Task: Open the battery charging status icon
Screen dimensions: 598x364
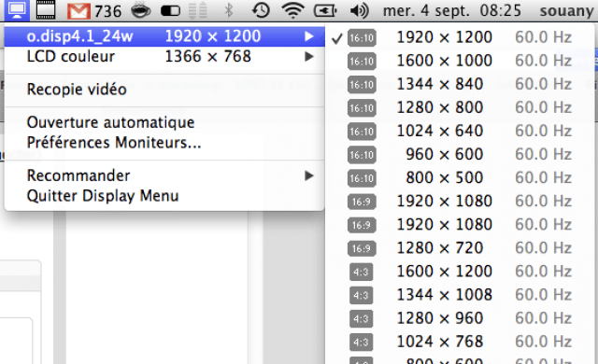Action: tap(325, 10)
